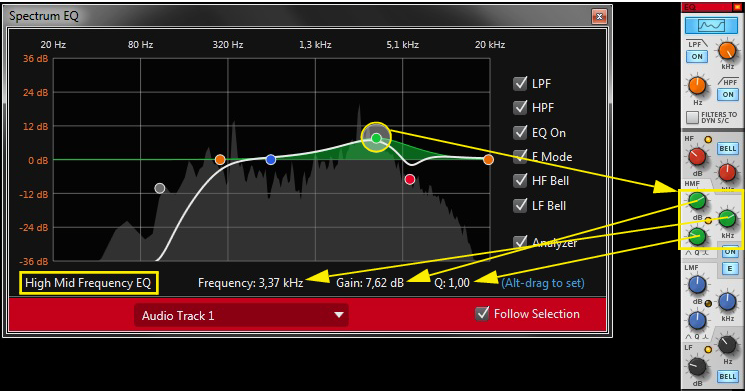Click the blue LMF gain knob

(697, 285)
